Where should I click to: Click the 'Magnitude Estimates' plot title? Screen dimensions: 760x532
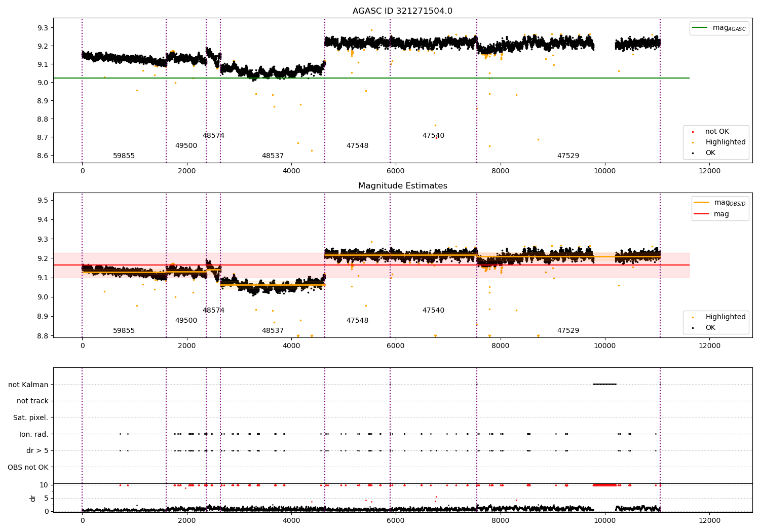pyautogui.click(x=402, y=186)
